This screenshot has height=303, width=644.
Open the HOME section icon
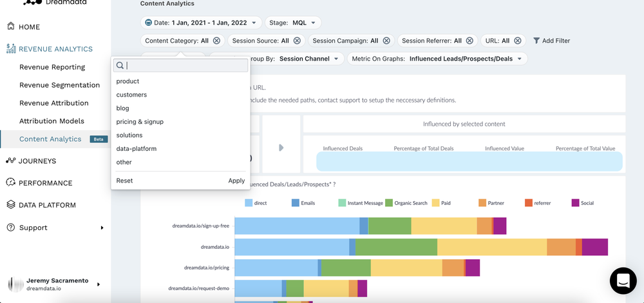click(x=11, y=26)
